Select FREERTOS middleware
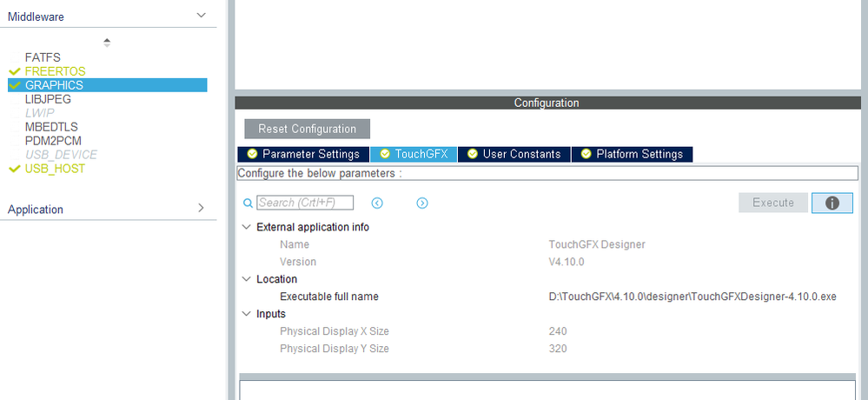 point(56,71)
